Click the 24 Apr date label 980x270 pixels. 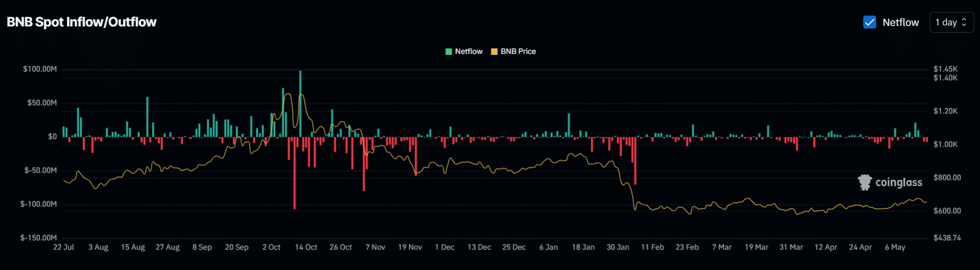[861, 247]
